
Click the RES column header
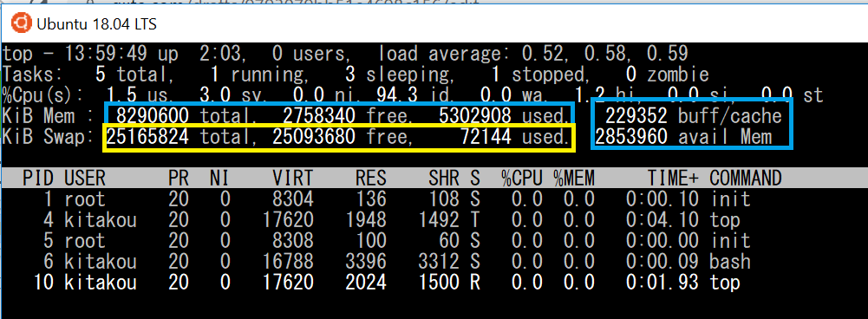pyautogui.click(x=371, y=178)
